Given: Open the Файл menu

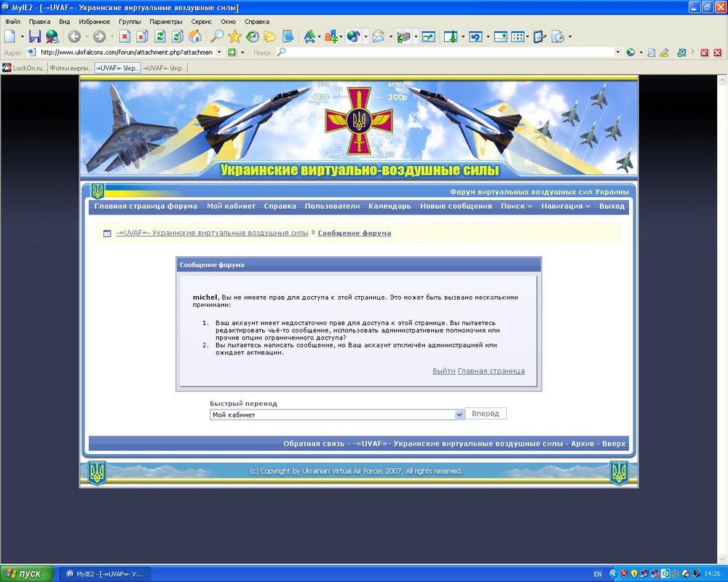Looking at the screenshot, I should pos(12,21).
